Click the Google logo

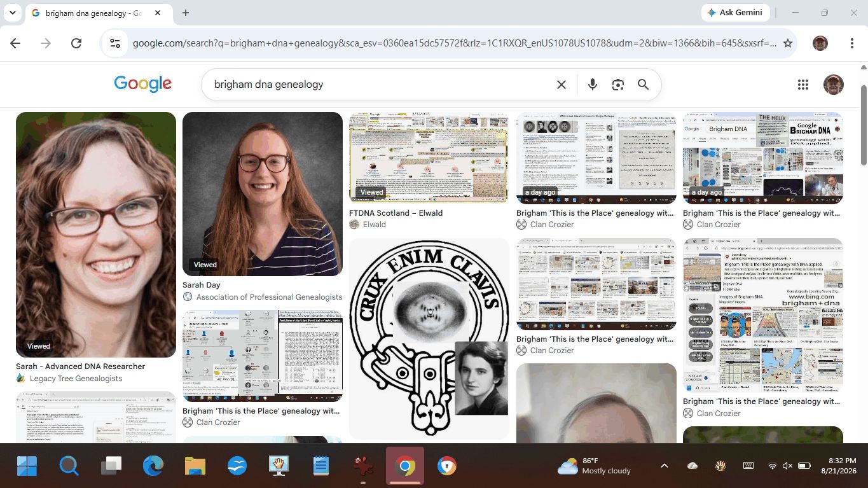[143, 84]
